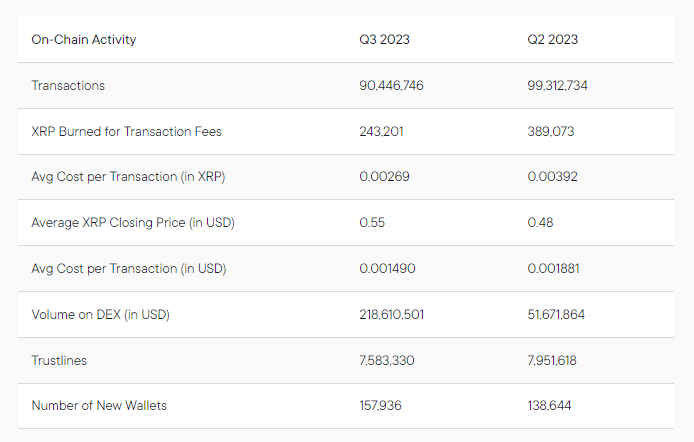
Task: Click the 389,073 XRP burned value
Action: [551, 131]
